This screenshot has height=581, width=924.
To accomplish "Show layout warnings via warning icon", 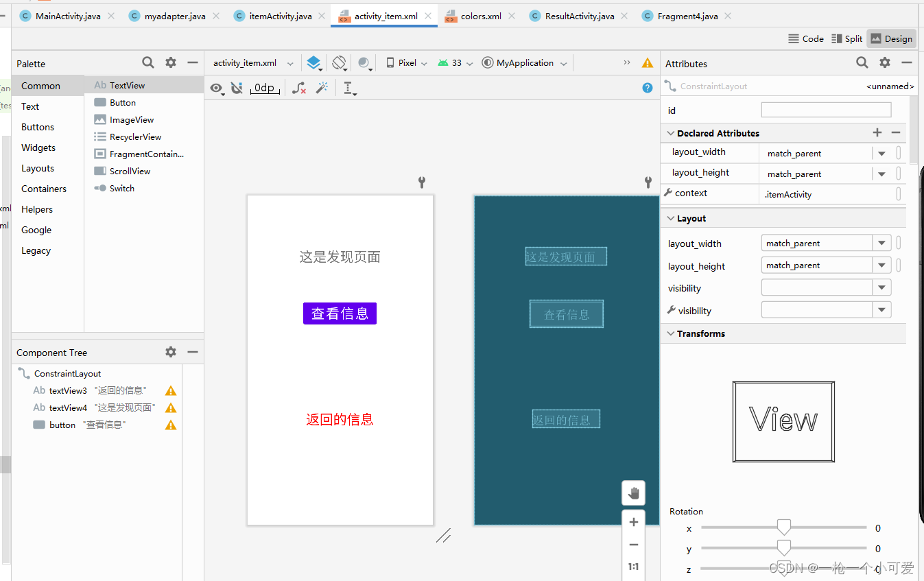I will pos(647,62).
